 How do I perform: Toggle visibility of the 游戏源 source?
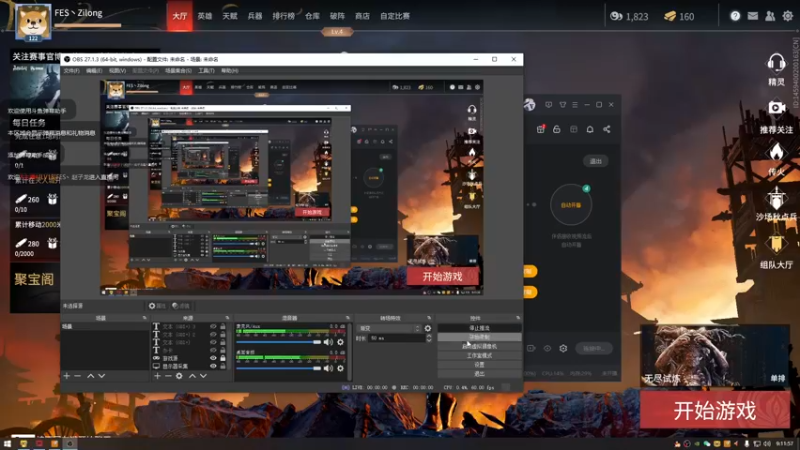[213, 358]
